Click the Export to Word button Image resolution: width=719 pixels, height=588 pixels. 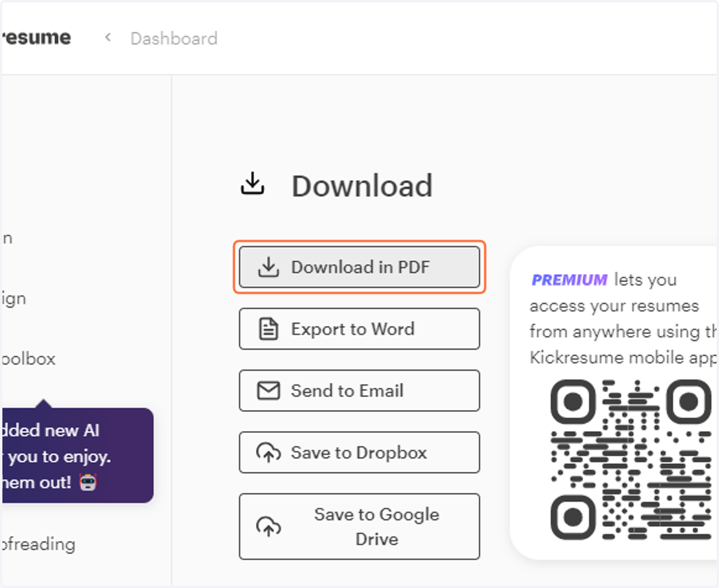pyautogui.click(x=359, y=329)
